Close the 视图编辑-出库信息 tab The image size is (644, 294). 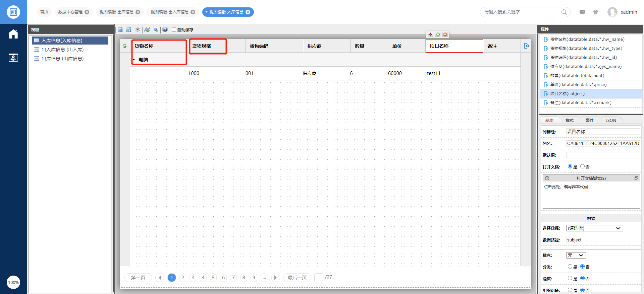(x=138, y=12)
